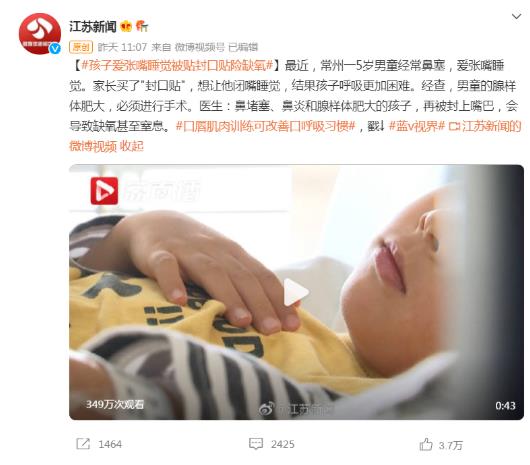The image size is (530, 465).
Task: Open the 昨天 11:07 timestamp link
Action: click(x=122, y=47)
